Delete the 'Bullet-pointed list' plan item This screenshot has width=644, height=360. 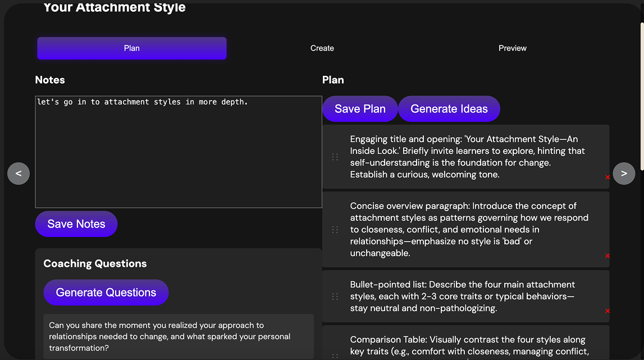click(x=608, y=311)
